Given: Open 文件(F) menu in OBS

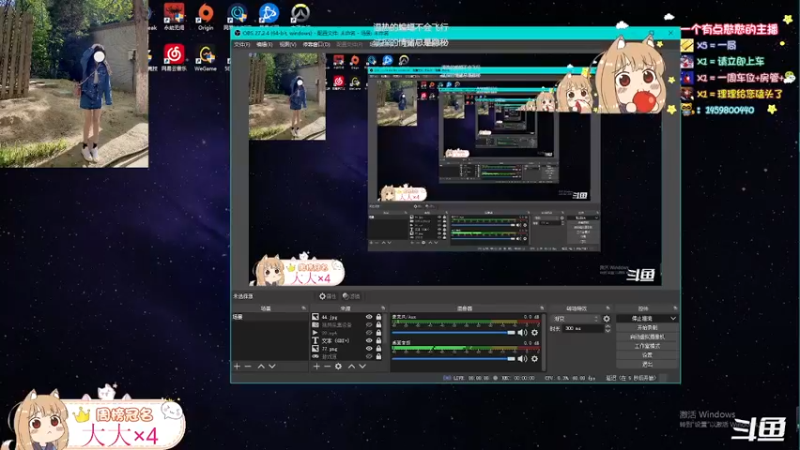Looking at the screenshot, I should (242, 44).
